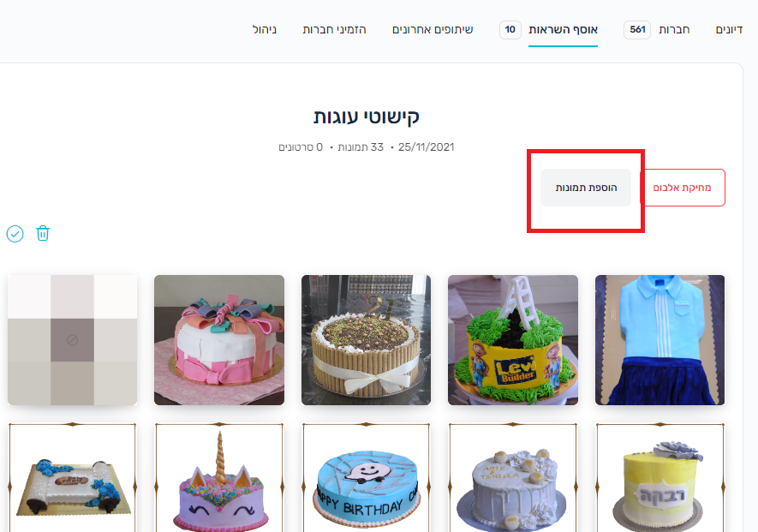
Task: Open the Waze Happy Birthday cake photo
Action: pos(366,478)
